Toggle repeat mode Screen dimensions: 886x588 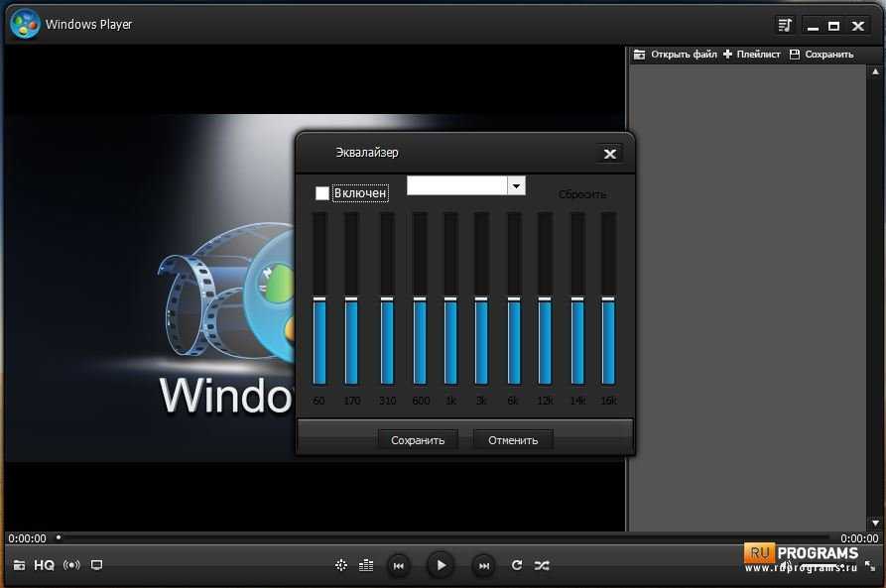(517, 565)
